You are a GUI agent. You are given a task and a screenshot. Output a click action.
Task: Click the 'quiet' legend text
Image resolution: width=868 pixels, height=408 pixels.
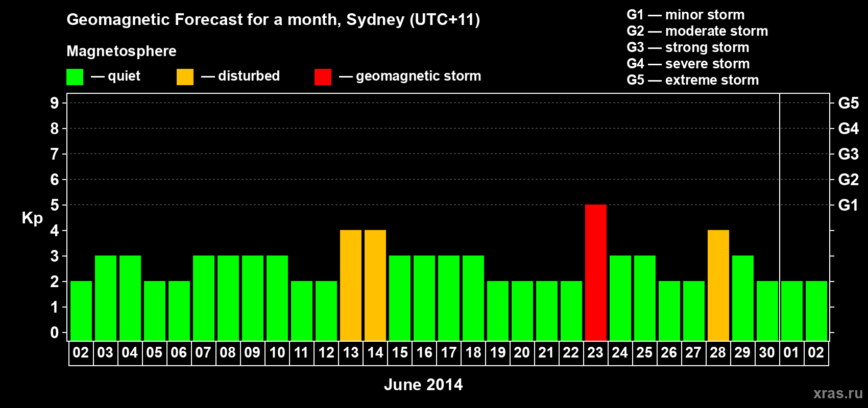(124, 76)
